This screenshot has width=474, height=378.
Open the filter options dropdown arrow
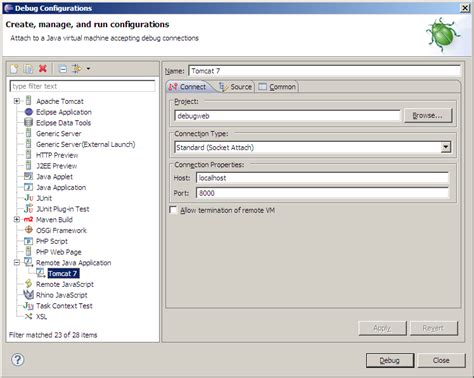(x=88, y=69)
